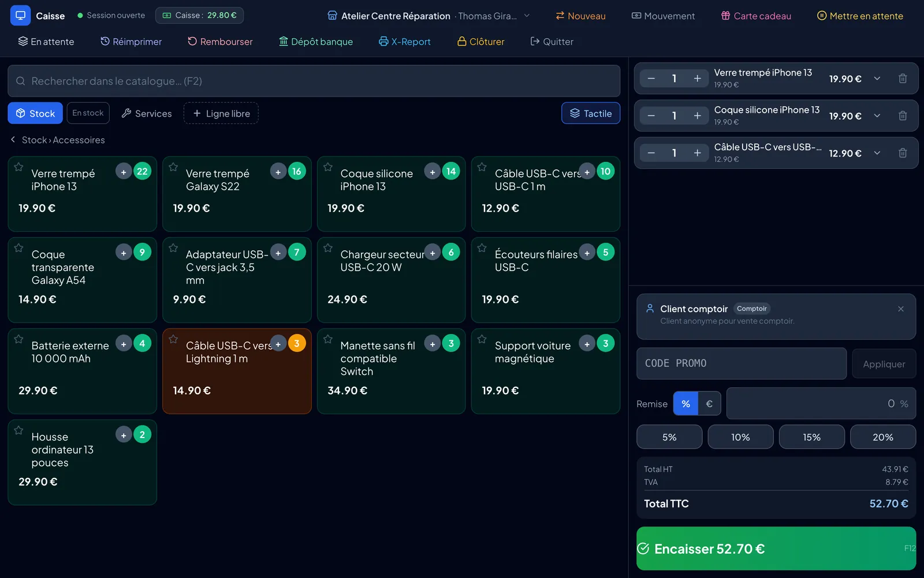
Task: Click Encaisser 52.70 € button
Action: click(x=776, y=549)
